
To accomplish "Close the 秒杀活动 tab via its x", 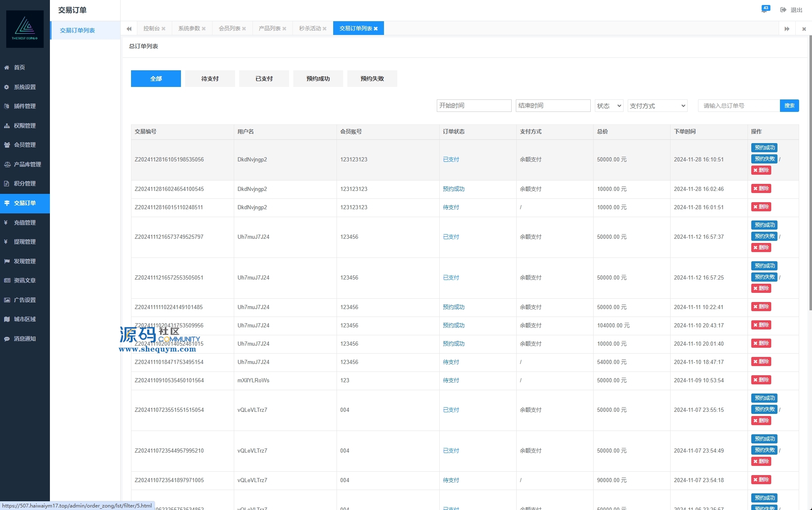I will pos(324,29).
